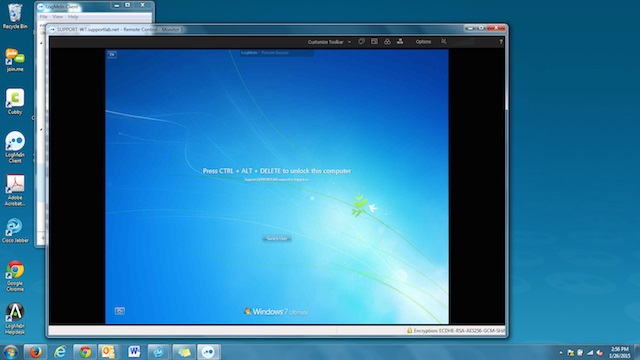The width and height of the screenshot is (640, 360).
Task: Click Firefox in the taskbar
Action: click(35, 351)
